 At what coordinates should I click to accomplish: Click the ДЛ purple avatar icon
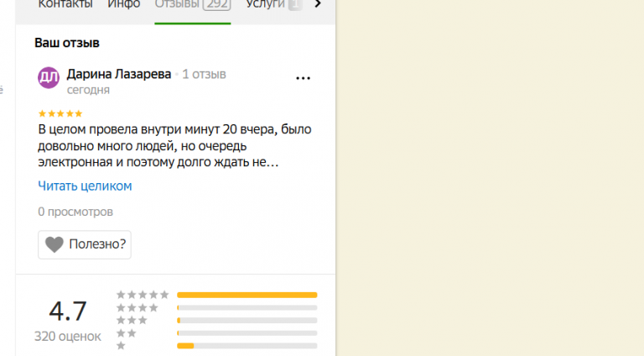pos(49,78)
